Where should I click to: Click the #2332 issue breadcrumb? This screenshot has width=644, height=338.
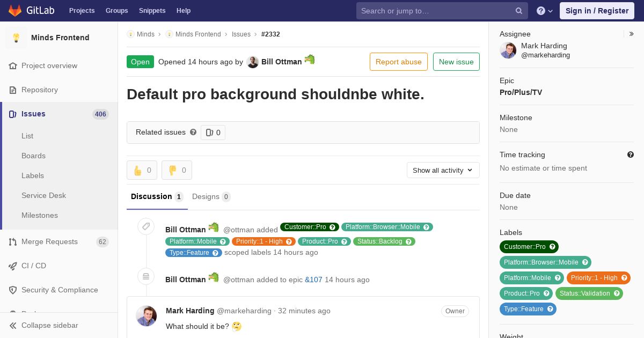pos(270,34)
